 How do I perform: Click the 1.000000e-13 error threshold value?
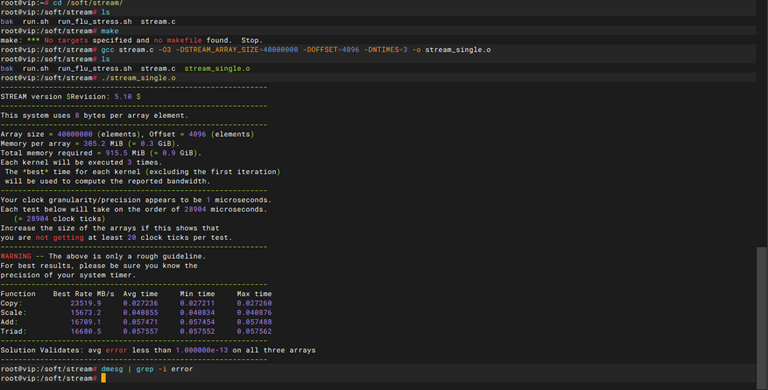pyautogui.click(x=202, y=350)
